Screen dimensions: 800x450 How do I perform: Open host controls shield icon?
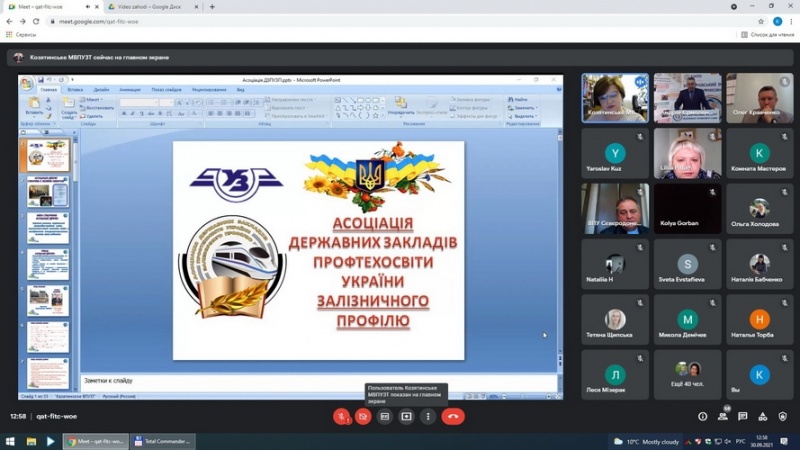(783, 416)
